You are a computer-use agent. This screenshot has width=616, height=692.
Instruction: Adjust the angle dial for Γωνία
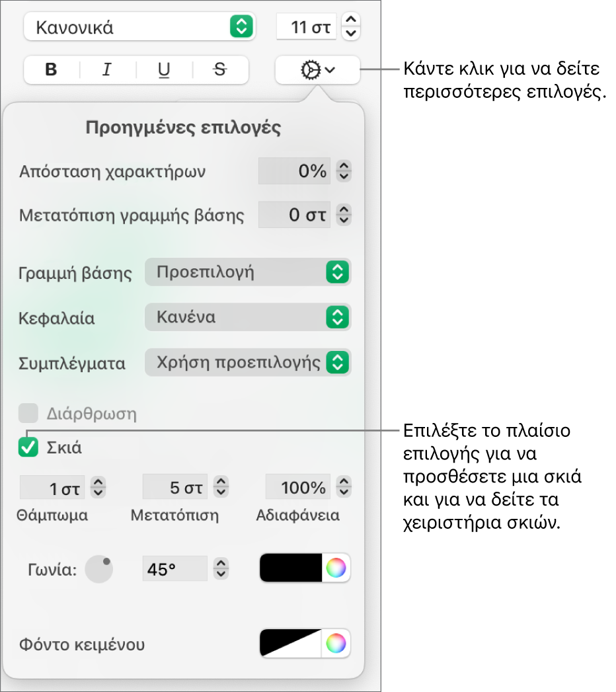coord(99,569)
